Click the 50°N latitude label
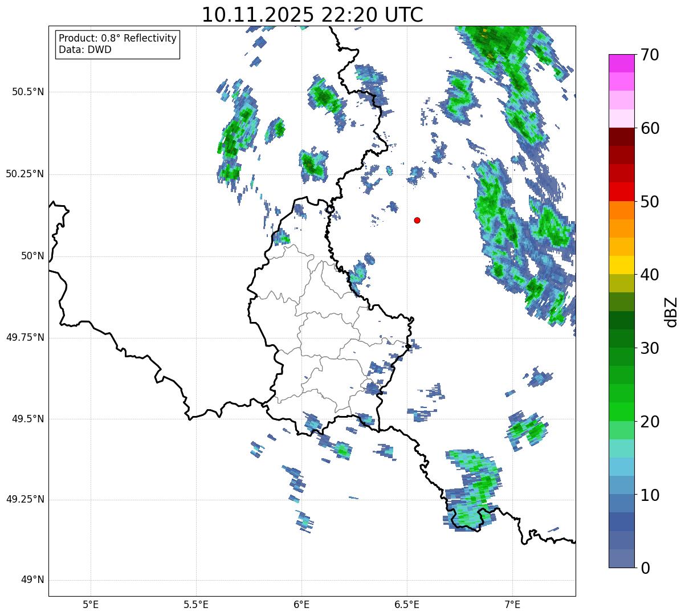The image size is (685, 616). (x=32, y=256)
